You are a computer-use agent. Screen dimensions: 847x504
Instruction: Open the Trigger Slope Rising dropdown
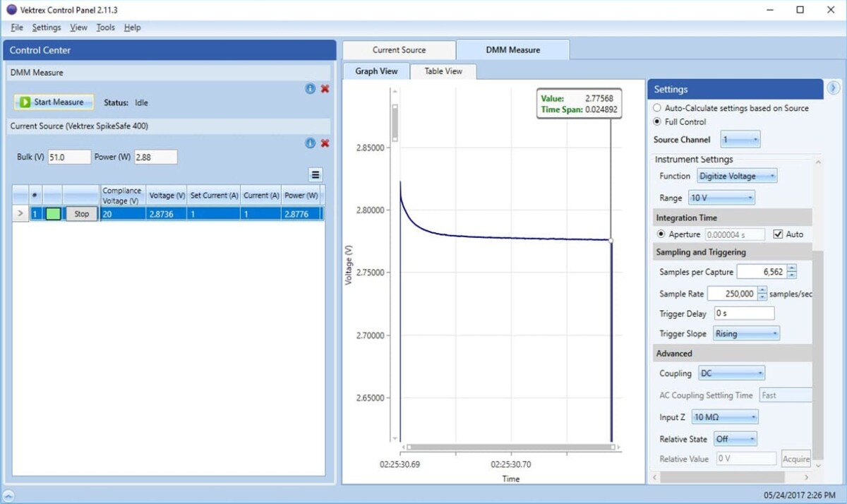(x=746, y=334)
